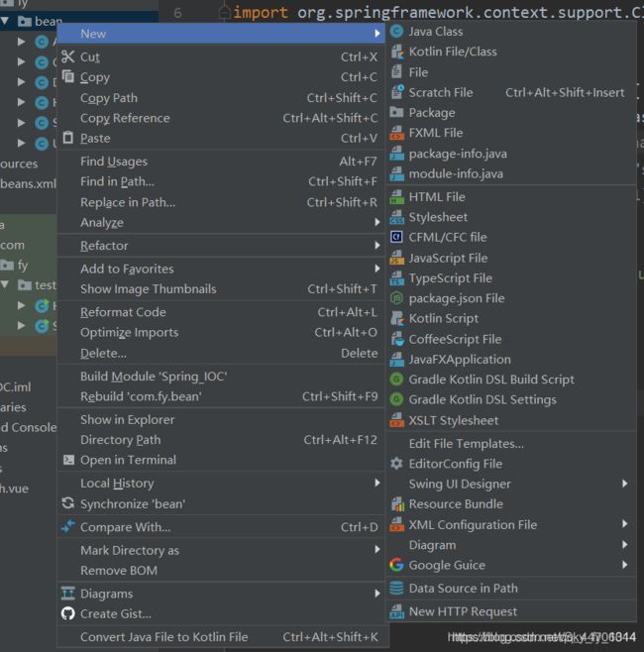Choose Copy Path from context menu
The width and height of the screenshot is (644, 652).
click(220, 98)
